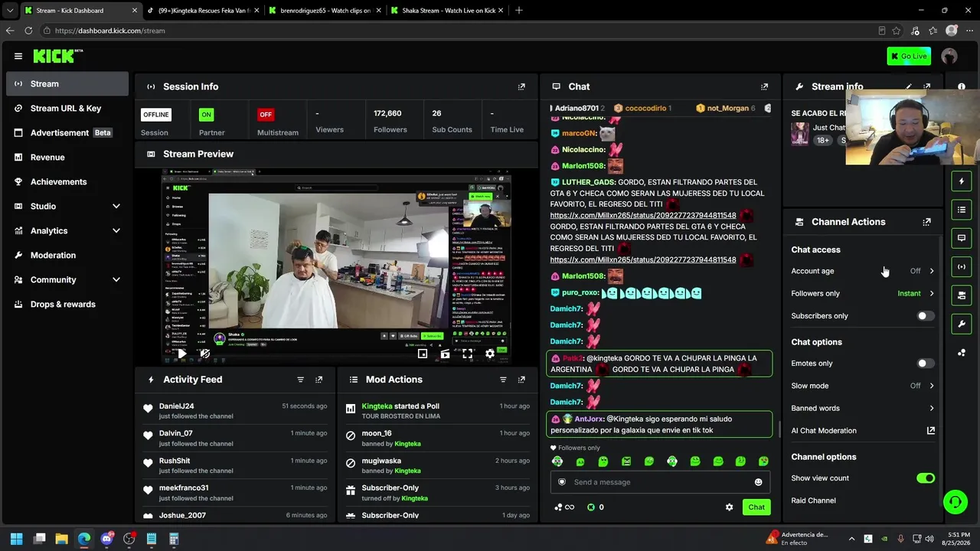
Task: Turn off Show view count
Action: (x=926, y=478)
